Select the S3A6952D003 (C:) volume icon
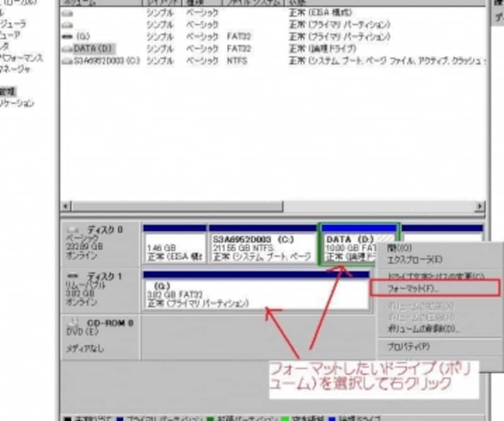The image size is (504, 421). click(67, 60)
